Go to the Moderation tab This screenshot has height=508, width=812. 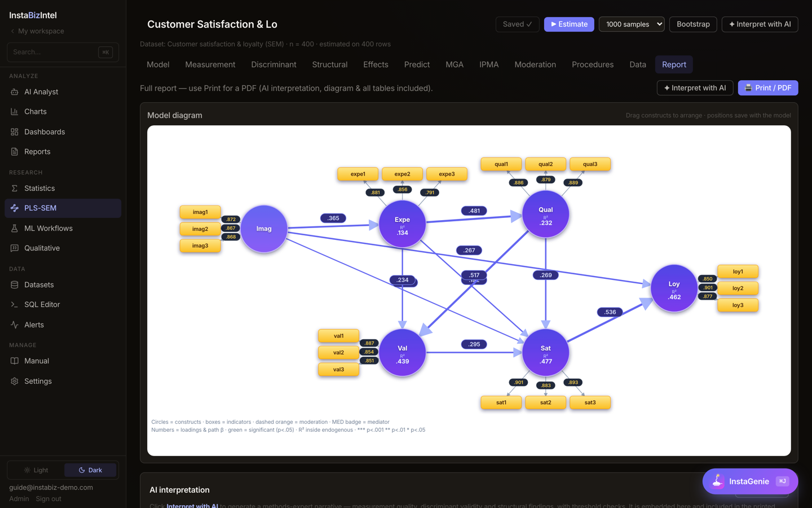point(535,65)
